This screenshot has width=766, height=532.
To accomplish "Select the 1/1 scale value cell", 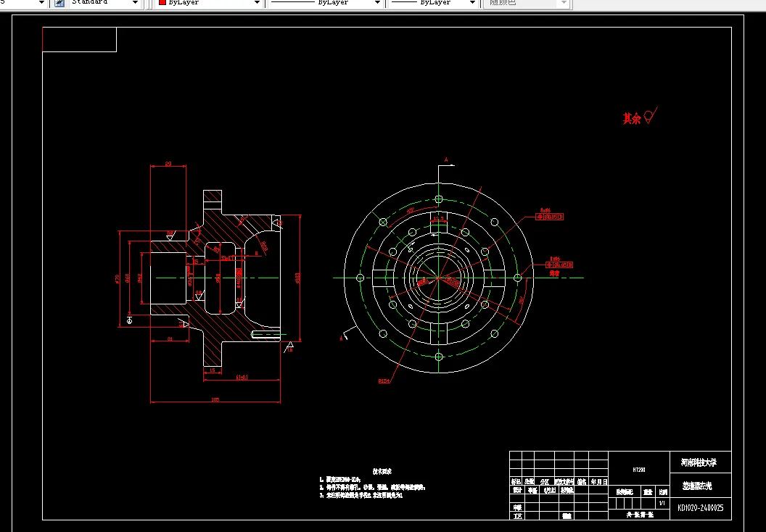I will pos(662,503).
